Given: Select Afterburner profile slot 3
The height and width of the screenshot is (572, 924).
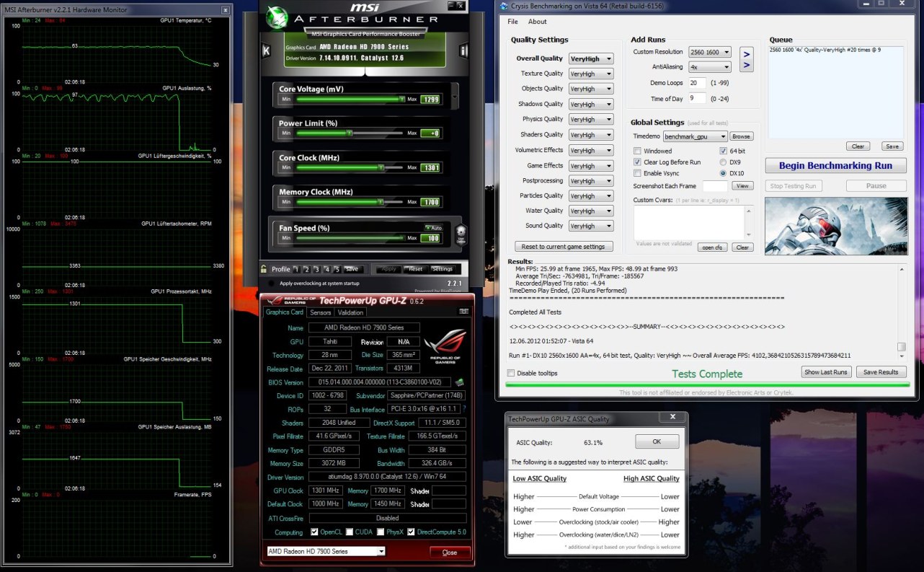Looking at the screenshot, I should point(316,269).
